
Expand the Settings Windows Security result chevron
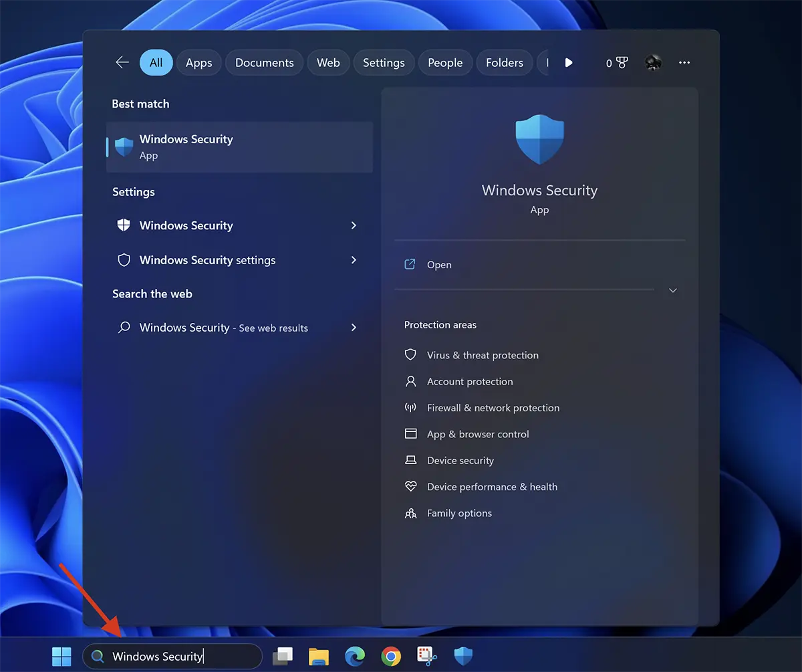(x=354, y=225)
